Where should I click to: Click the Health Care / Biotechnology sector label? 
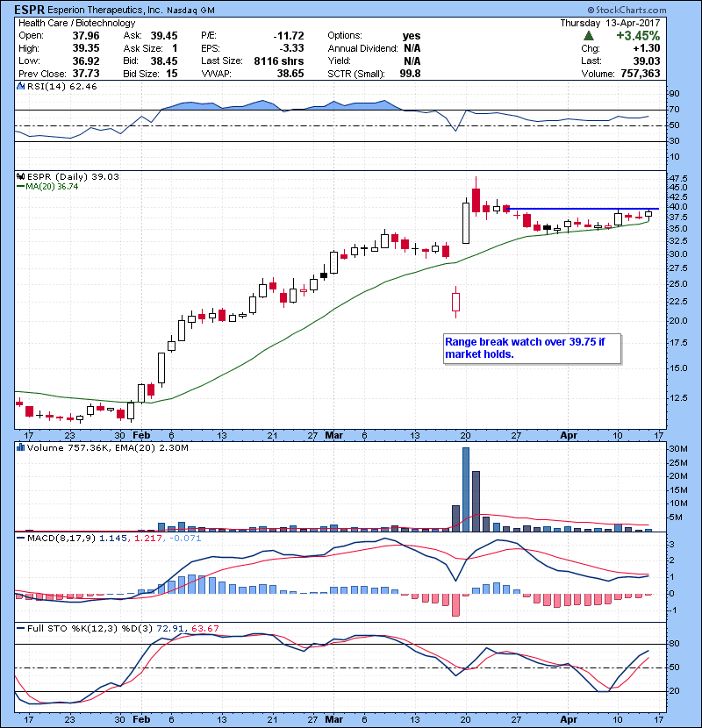(76, 23)
